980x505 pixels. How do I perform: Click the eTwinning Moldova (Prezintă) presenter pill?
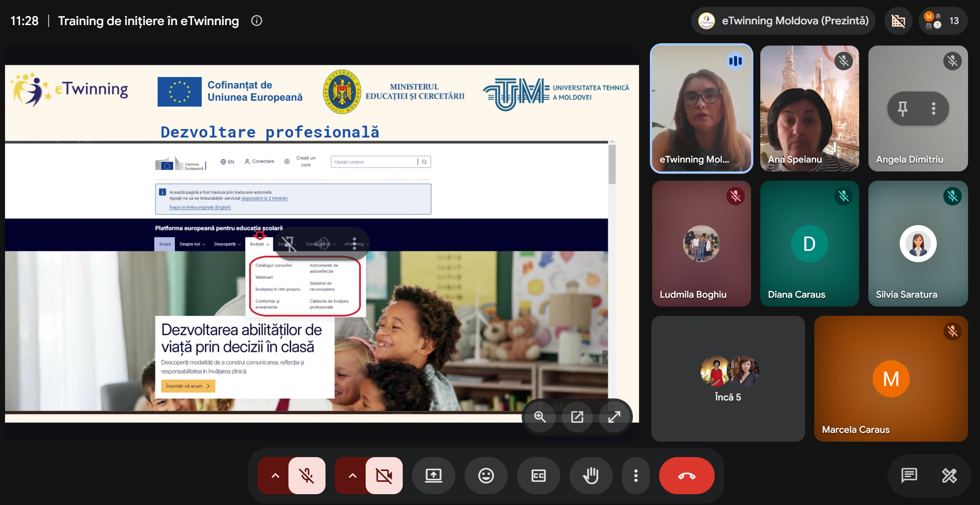coord(783,21)
